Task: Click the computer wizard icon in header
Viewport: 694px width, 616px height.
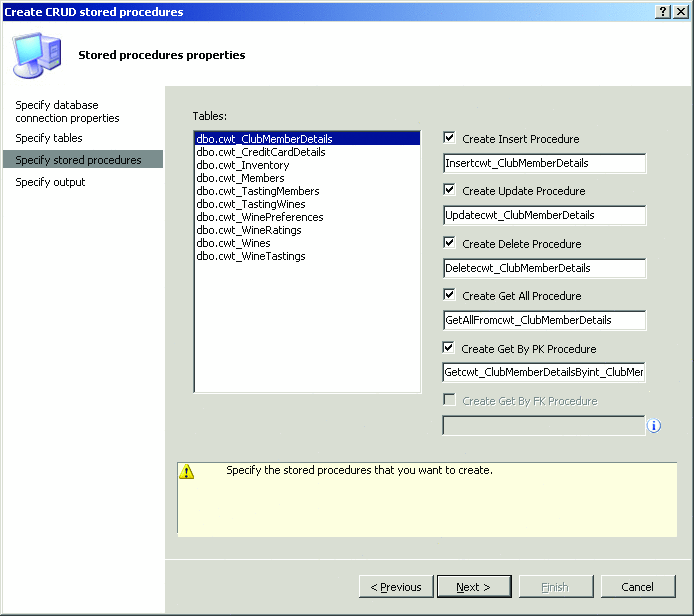Action: tap(37, 55)
